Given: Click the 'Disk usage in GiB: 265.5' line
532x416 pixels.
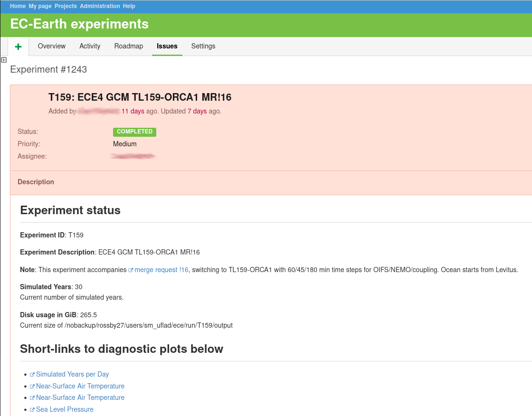Looking at the screenshot, I should [x=58, y=315].
